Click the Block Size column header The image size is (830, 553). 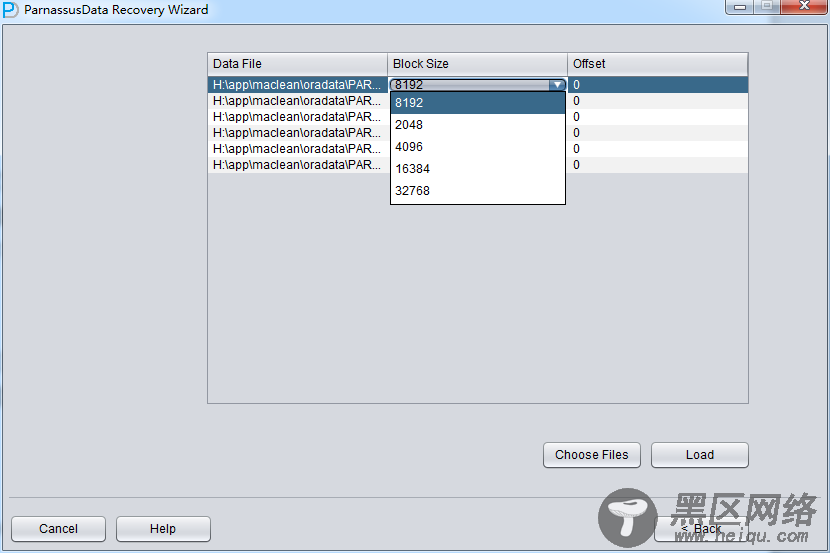coord(477,64)
